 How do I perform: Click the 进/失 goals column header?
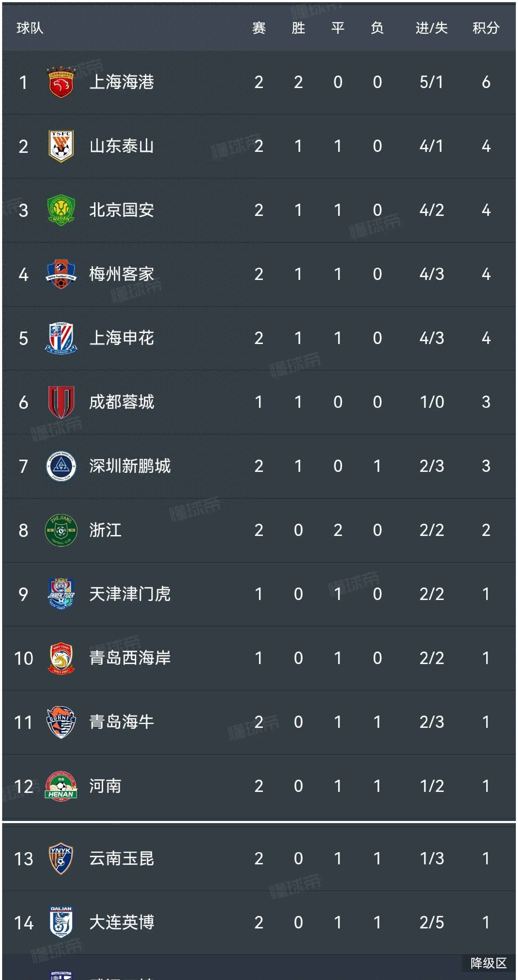click(431, 28)
